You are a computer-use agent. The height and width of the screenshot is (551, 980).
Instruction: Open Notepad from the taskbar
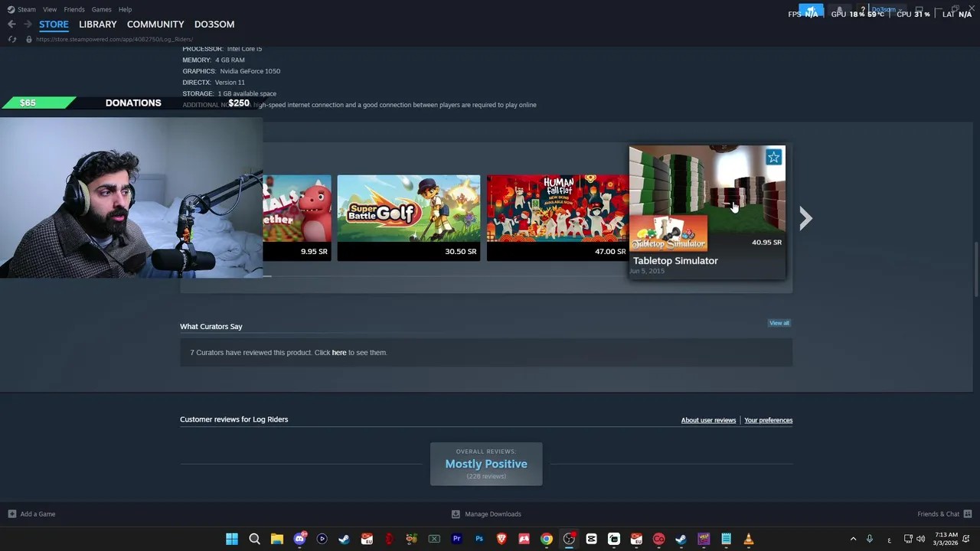click(x=726, y=540)
